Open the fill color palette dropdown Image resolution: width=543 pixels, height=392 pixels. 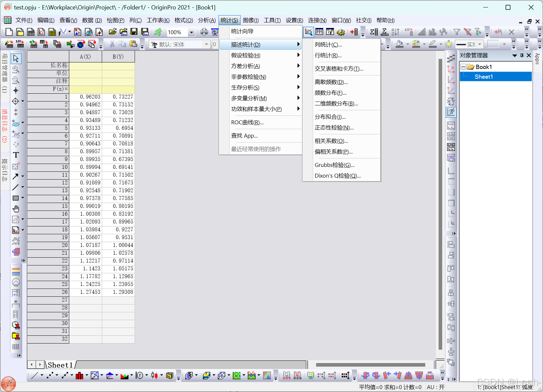click(x=408, y=44)
